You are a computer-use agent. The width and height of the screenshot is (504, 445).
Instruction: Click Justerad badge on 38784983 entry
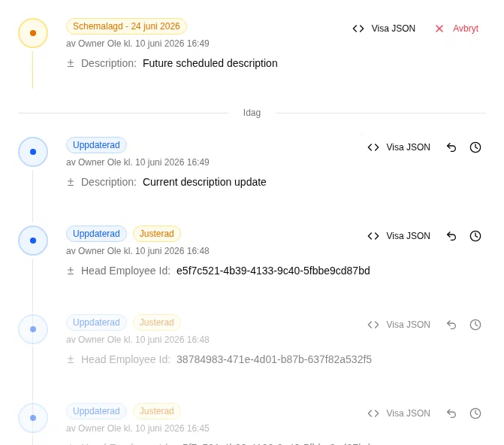[157, 322]
